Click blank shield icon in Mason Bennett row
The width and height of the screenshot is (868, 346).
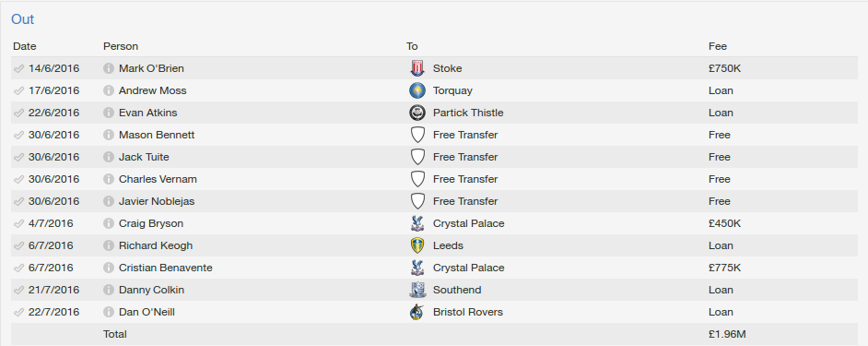click(416, 135)
